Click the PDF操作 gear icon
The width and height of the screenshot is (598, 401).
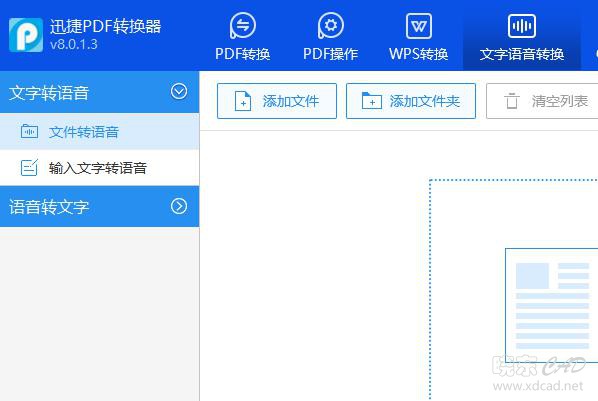(x=330, y=26)
